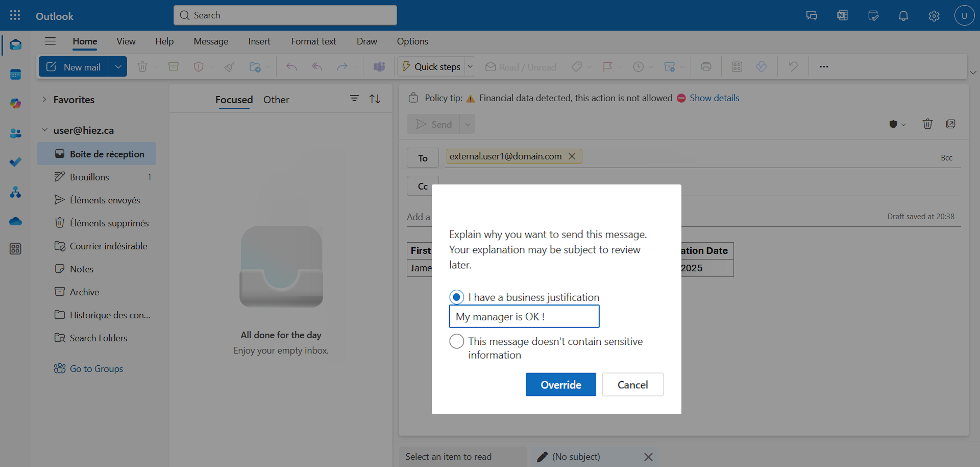Click the Show details link
The image size is (980, 467).
click(x=714, y=98)
